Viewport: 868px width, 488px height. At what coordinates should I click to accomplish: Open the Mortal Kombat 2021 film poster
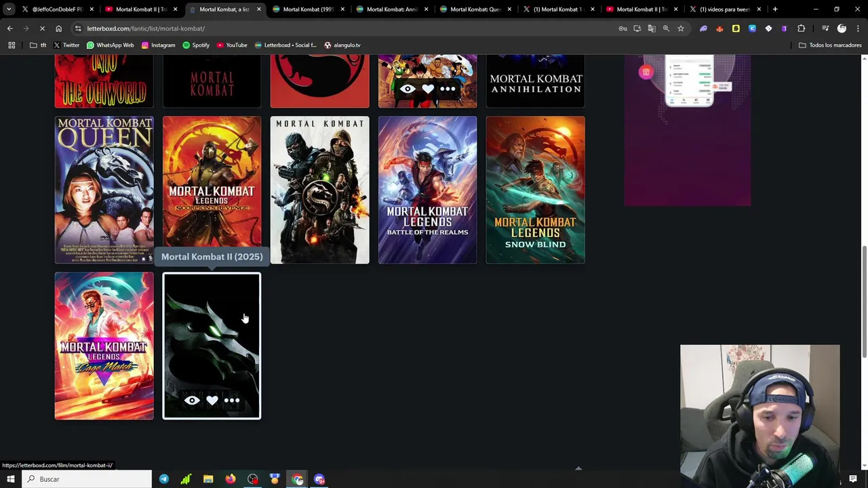pos(319,190)
